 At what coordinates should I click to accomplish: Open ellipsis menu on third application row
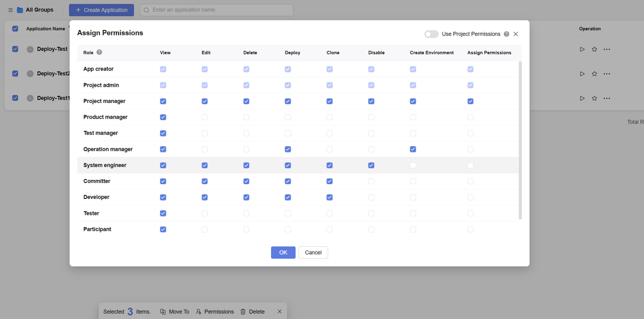(607, 98)
